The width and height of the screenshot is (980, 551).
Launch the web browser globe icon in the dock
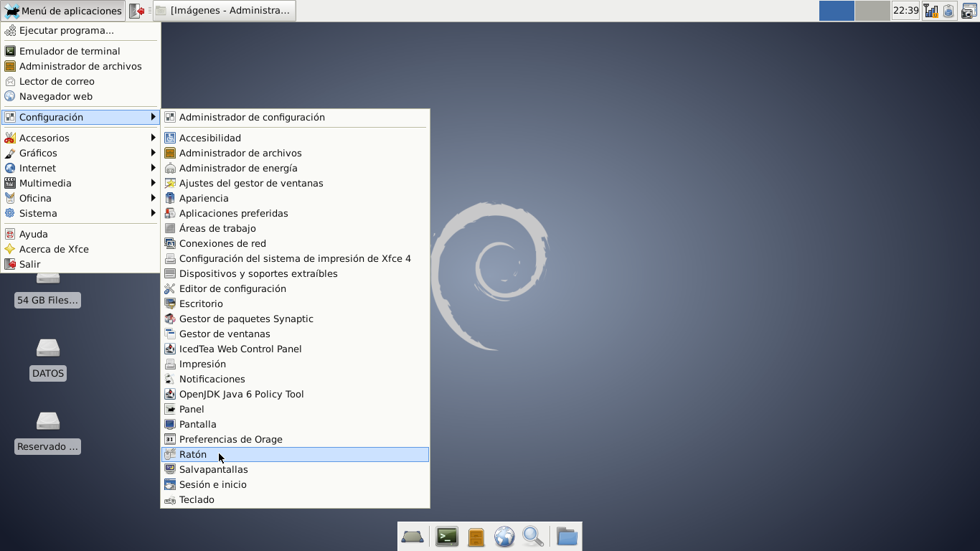click(504, 536)
